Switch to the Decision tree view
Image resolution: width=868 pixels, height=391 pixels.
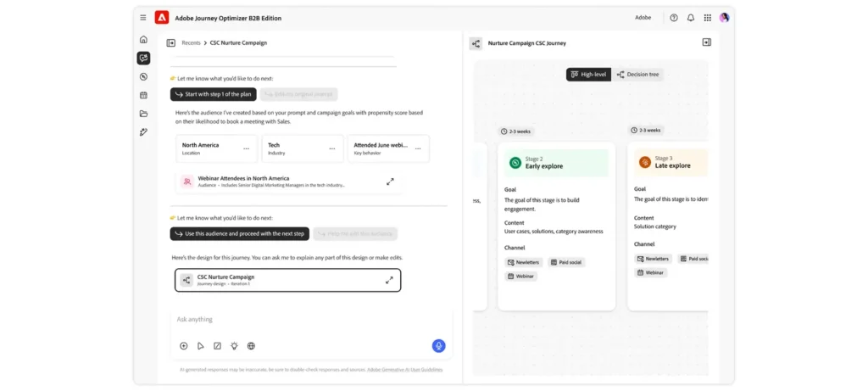click(x=638, y=75)
